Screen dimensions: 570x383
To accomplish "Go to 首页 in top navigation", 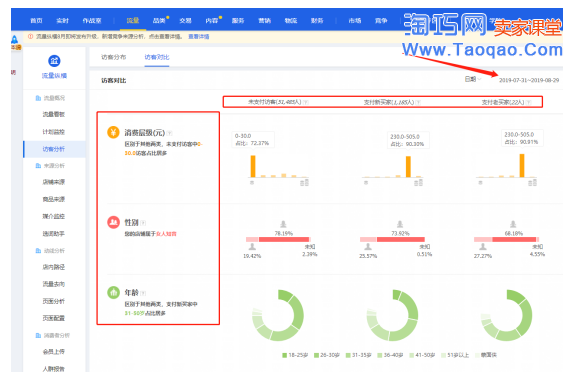I will point(36,21).
